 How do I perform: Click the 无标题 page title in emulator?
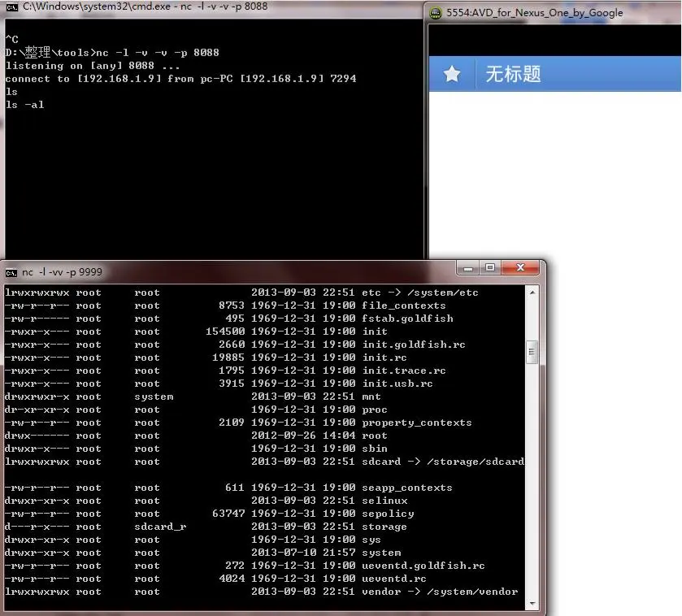(513, 74)
